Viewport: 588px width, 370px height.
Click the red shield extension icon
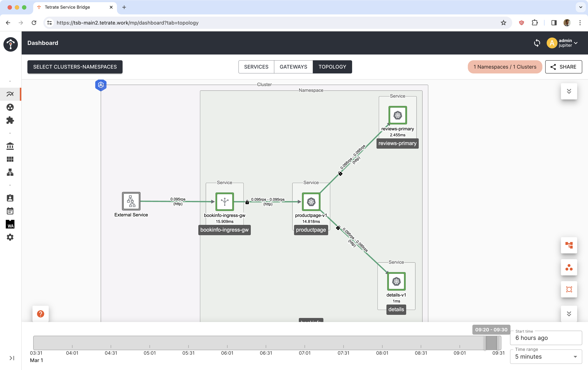click(x=522, y=23)
